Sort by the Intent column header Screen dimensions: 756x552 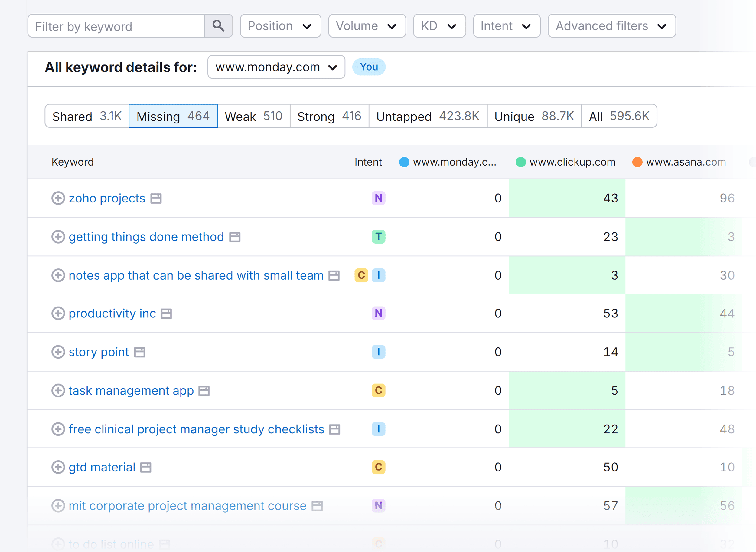click(x=368, y=162)
